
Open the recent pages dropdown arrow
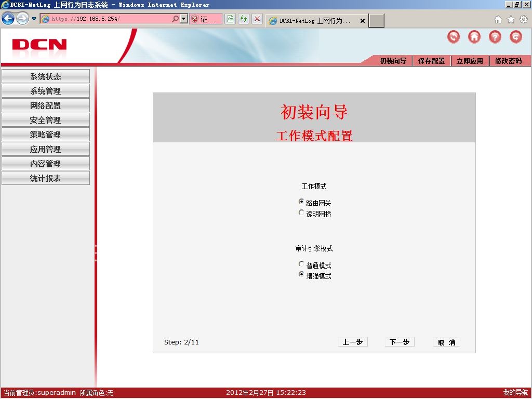pyautogui.click(x=34, y=19)
